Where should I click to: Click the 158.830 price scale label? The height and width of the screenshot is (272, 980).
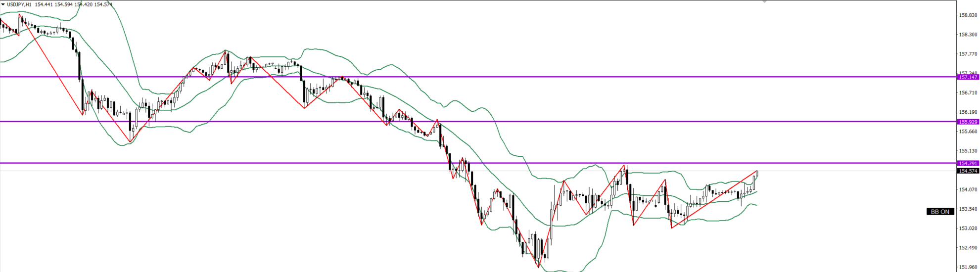coord(968,15)
